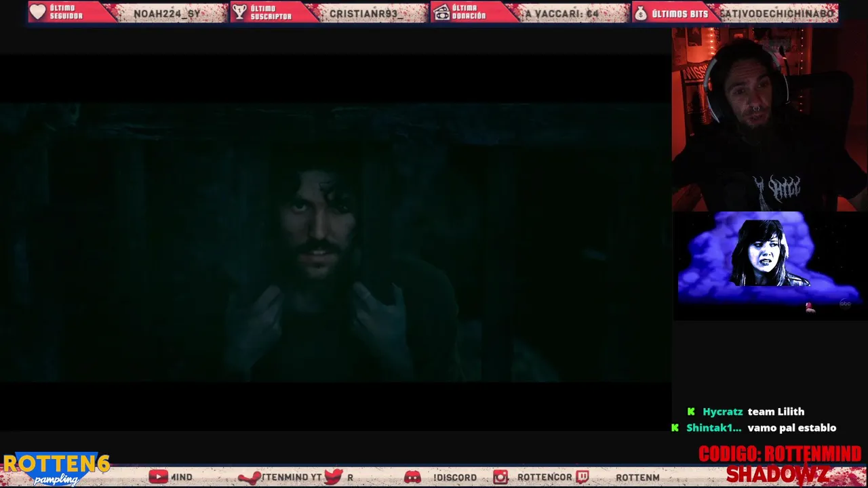Click the ÚLTIMO SUSCRIPTOR label

pos(271,12)
